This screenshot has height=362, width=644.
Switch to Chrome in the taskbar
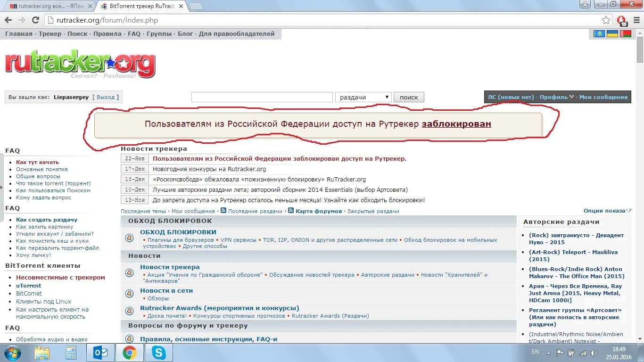[130, 353]
